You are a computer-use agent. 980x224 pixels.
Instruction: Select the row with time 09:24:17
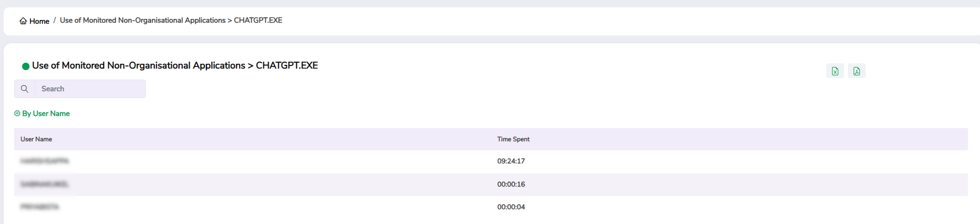pos(511,161)
